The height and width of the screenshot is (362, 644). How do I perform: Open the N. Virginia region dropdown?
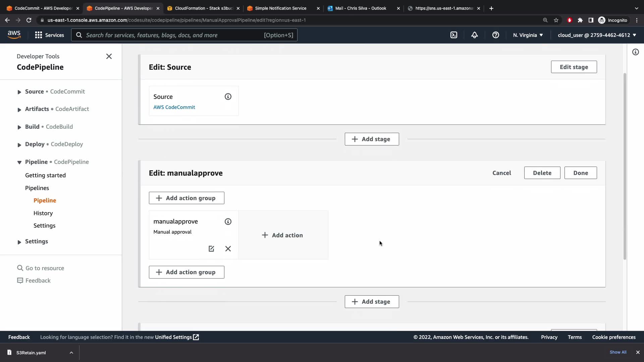(528, 35)
